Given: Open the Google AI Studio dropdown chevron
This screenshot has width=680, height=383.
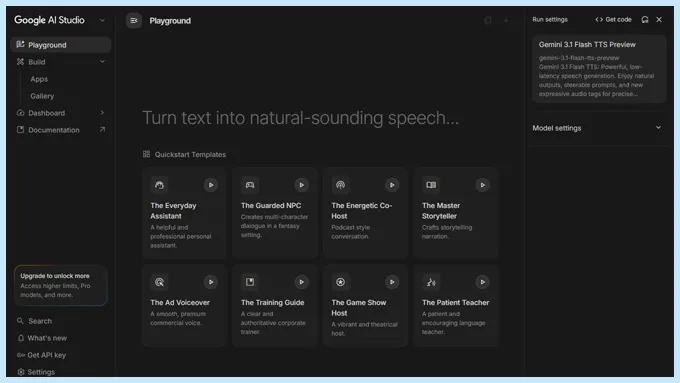Looking at the screenshot, I should click(x=102, y=20).
